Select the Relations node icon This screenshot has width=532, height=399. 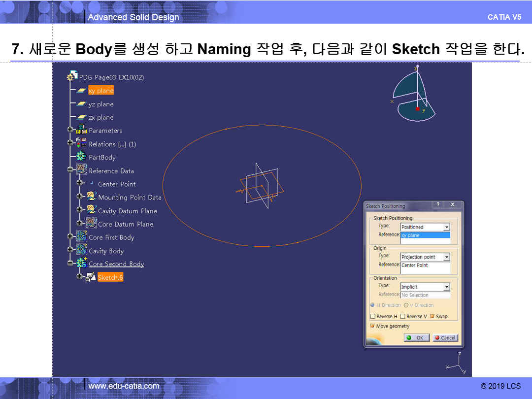[x=81, y=143]
